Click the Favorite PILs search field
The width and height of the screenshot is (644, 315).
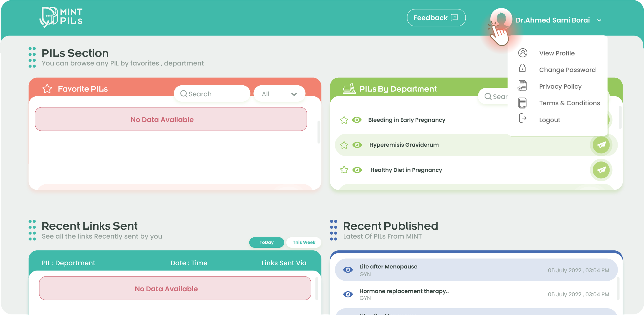[x=212, y=94]
